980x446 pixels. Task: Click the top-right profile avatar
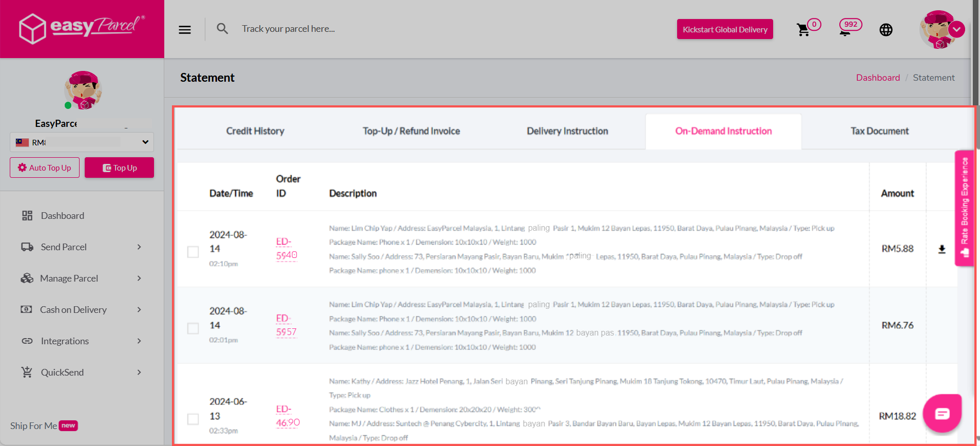(x=938, y=29)
